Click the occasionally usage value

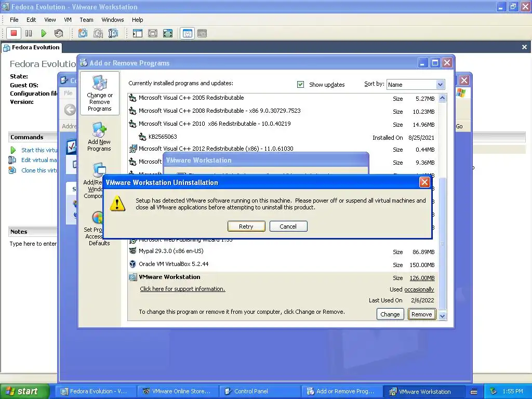tap(419, 289)
